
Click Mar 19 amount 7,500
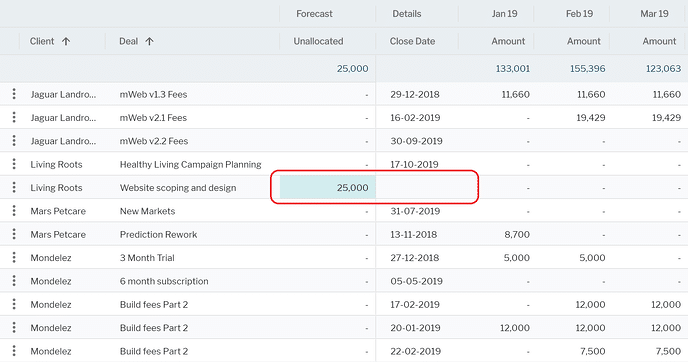point(668,351)
